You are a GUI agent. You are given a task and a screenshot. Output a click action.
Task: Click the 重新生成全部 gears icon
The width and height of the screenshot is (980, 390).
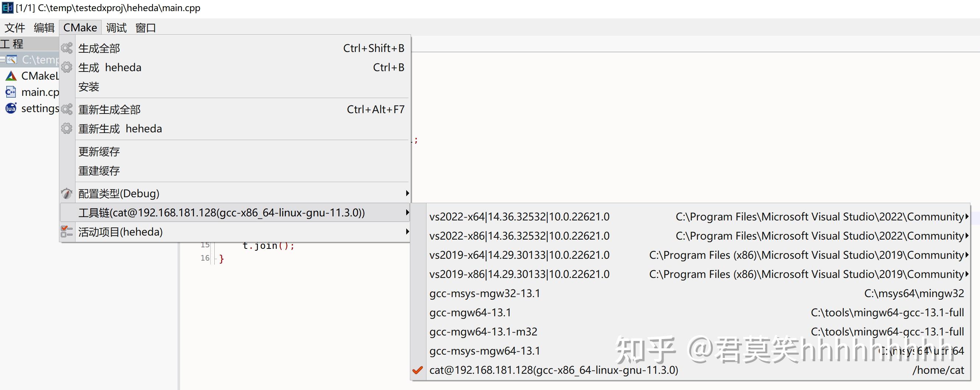(67, 109)
